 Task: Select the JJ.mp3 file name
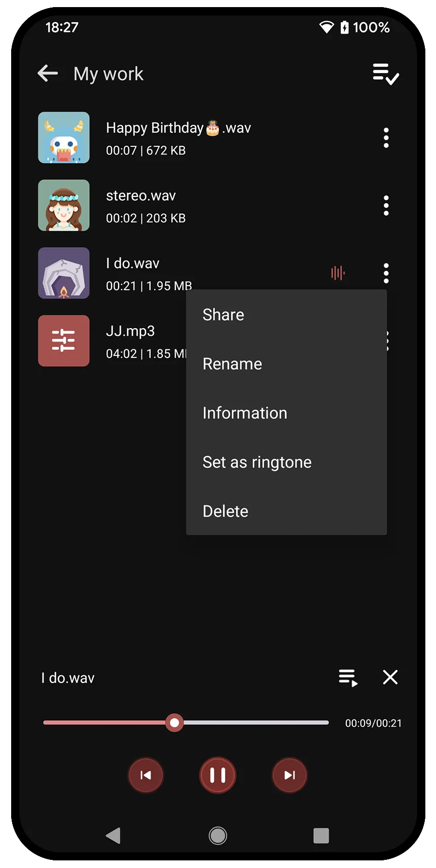130,331
